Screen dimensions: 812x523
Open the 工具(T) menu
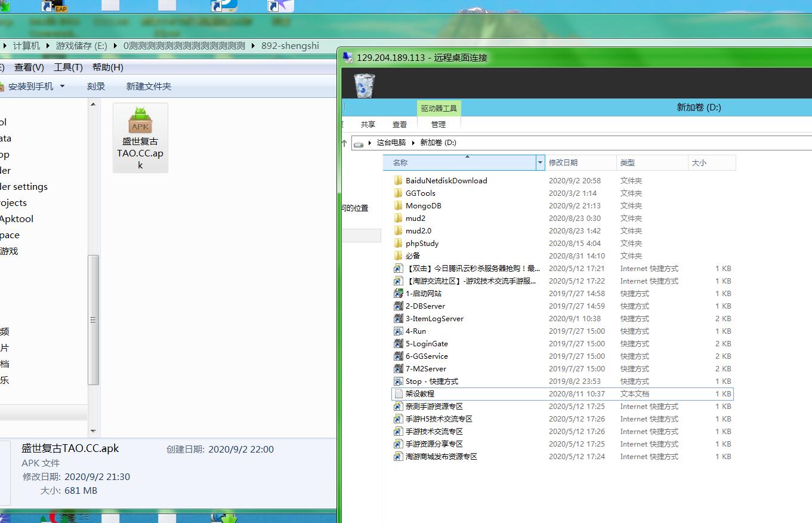coord(68,67)
